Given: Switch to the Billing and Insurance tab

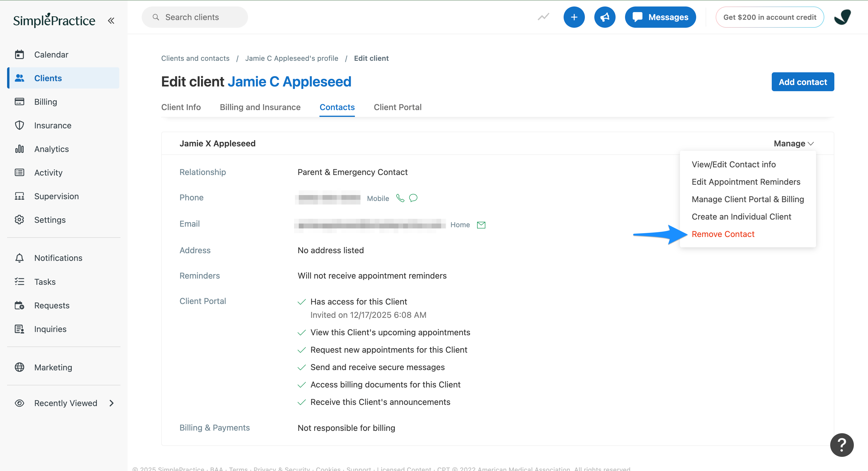Looking at the screenshot, I should point(260,107).
